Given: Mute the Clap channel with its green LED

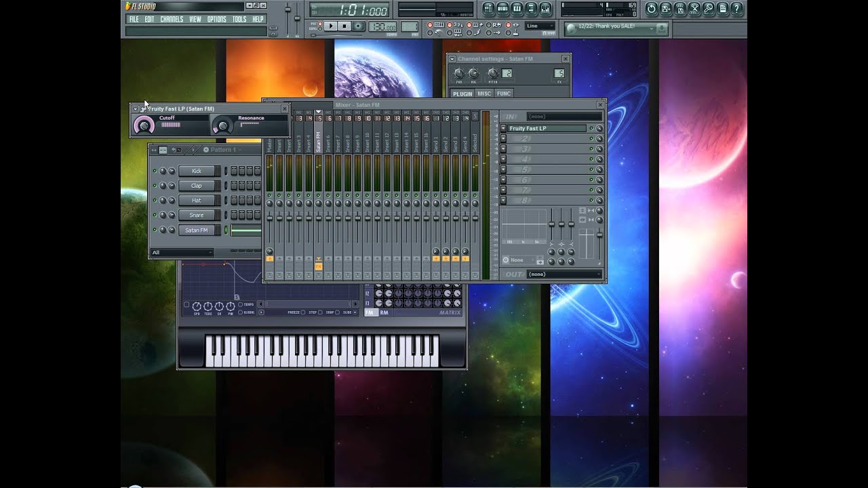Looking at the screenshot, I should tap(155, 186).
